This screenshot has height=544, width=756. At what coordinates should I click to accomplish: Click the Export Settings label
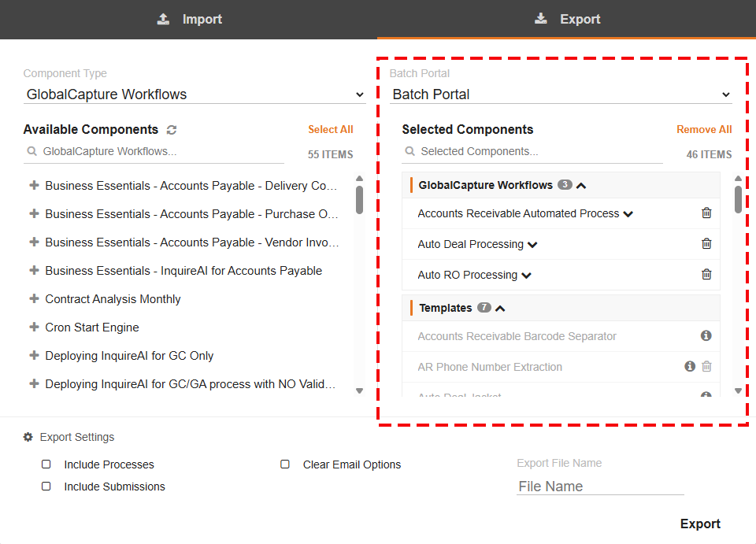(77, 437)
